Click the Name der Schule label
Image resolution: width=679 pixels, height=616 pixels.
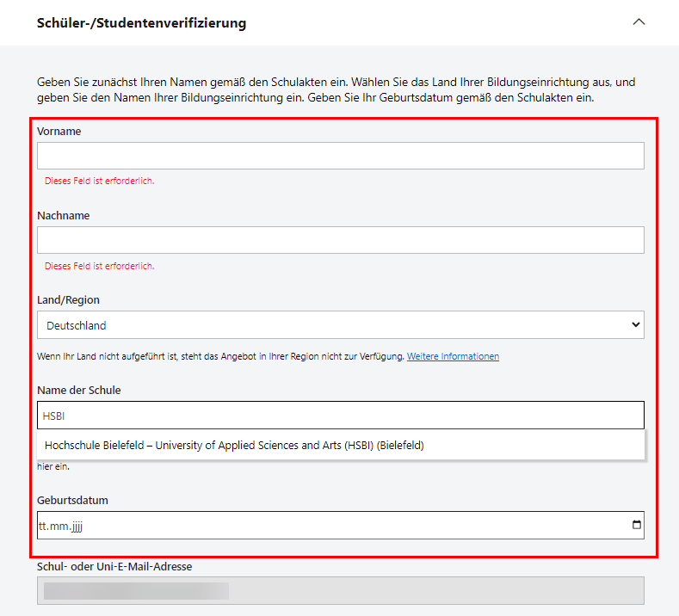click(x=79, y=391)
